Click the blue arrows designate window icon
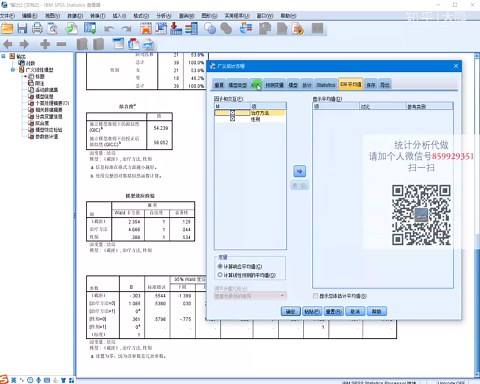The image size is (480, 384). coord(246,29)
